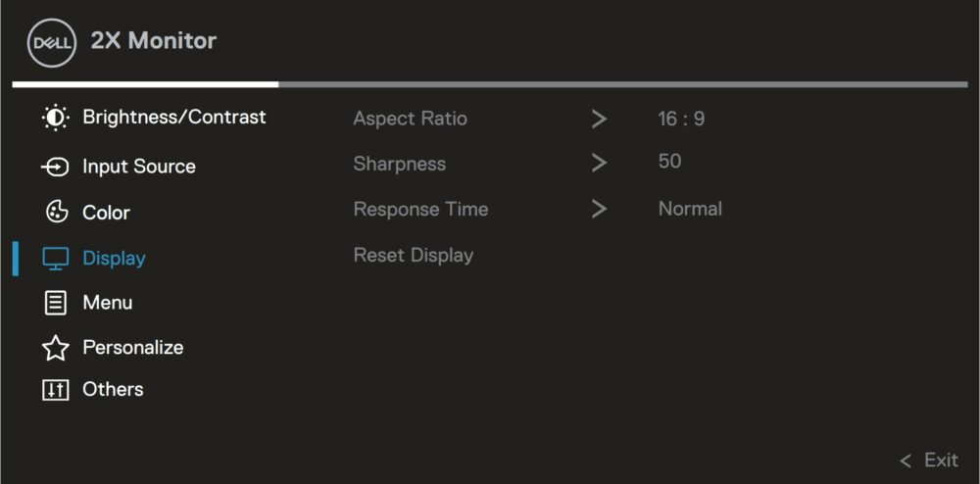Click the Others sliders icon
The image size is (980, 484).
coord(56,390)
